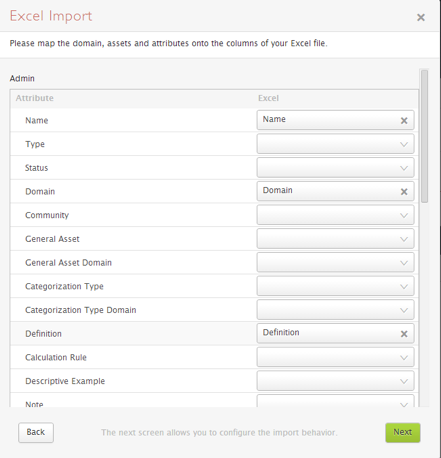This screenshot has width=441, height=458.
Task: Go to the Next import step
Action: coord(403,432)
